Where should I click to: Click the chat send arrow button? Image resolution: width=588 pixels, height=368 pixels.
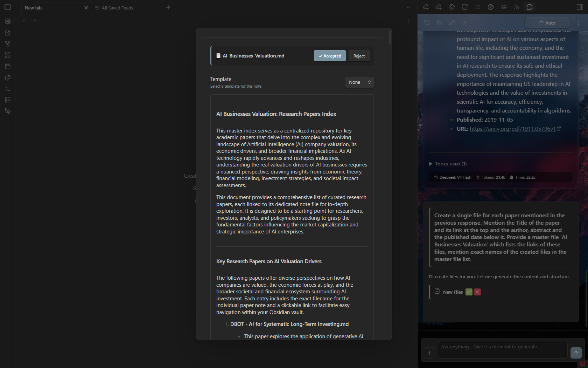pyautogui.click(x=576, y=353)
